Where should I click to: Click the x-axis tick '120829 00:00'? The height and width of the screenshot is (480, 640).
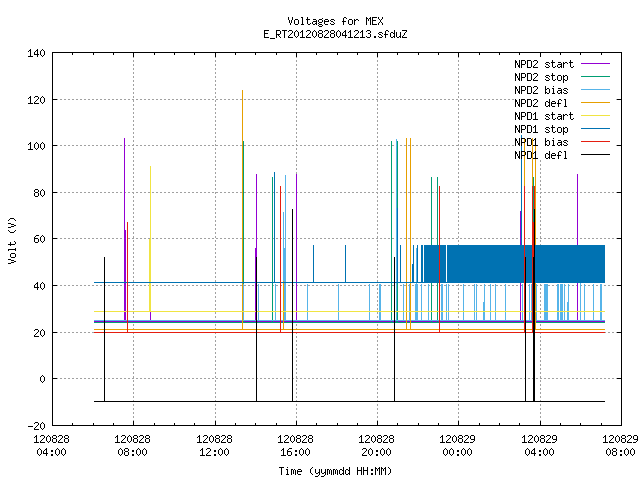(x=457, y=446)
